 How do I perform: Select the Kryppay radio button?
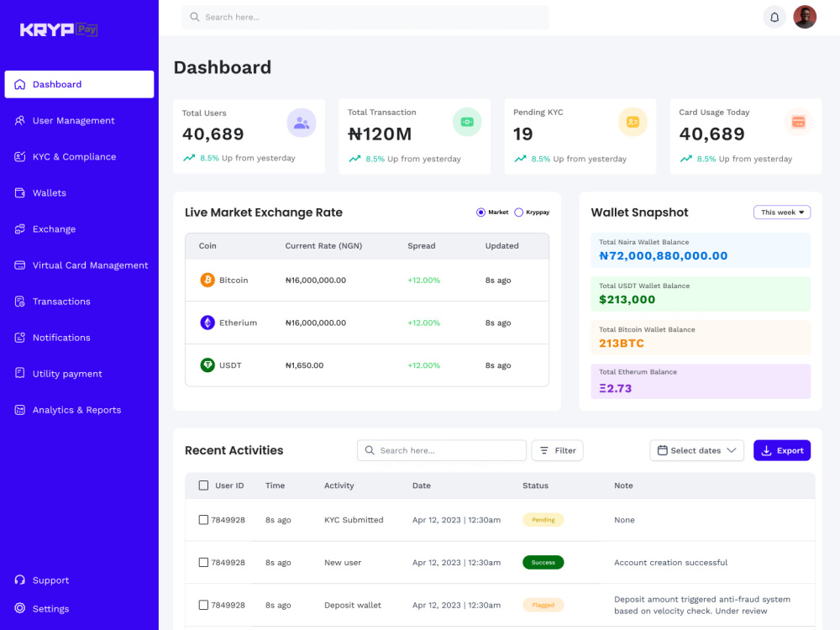point(518,213)
